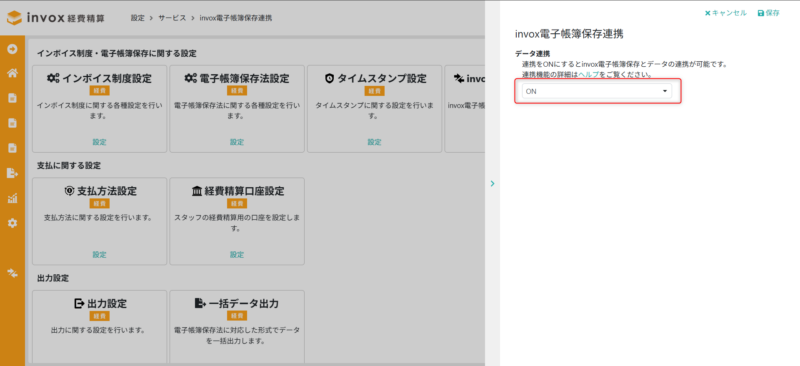Click the インボイス制度設定 card title
The height and width of the screenshot is (366, 800).
(x=107, y=79)
